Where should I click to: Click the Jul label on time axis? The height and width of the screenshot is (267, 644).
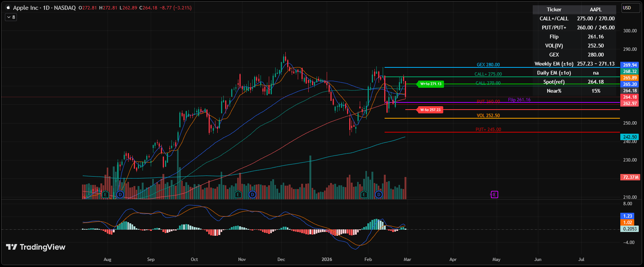[581, 259]
